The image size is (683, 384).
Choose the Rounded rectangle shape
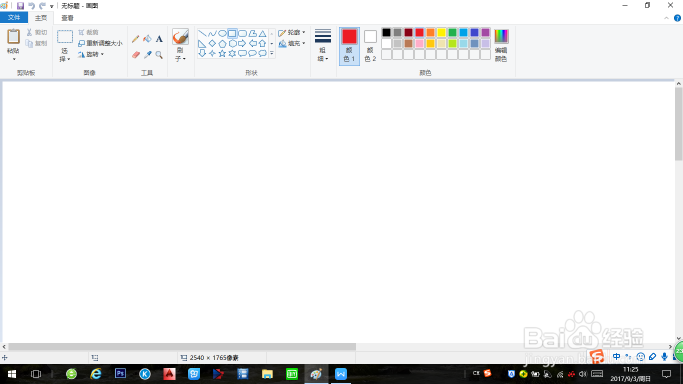(242, 34)
